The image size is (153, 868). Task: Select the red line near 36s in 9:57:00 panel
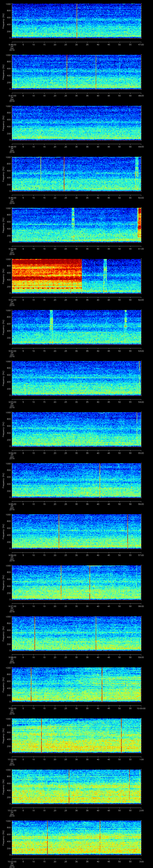click(x=90, y=582)
